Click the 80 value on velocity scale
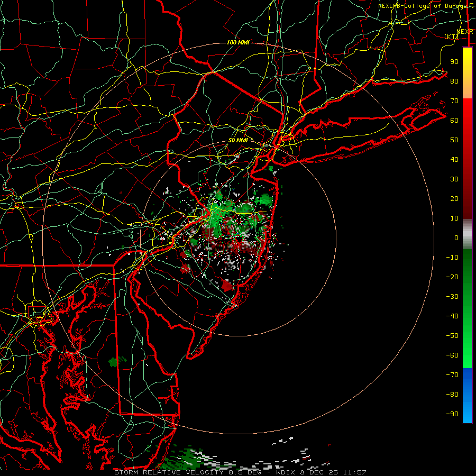This screenshot has height=476, width=476. coord(454,81)
